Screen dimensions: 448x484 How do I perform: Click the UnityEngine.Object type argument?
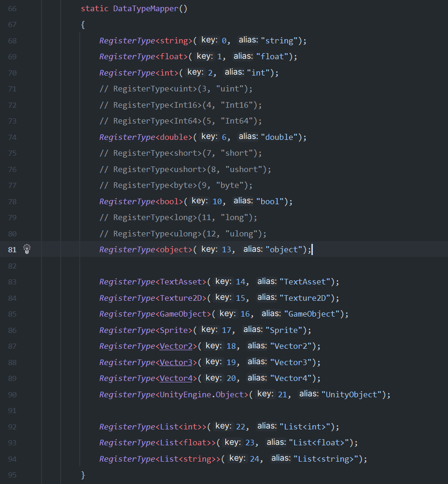pos(201,394)
